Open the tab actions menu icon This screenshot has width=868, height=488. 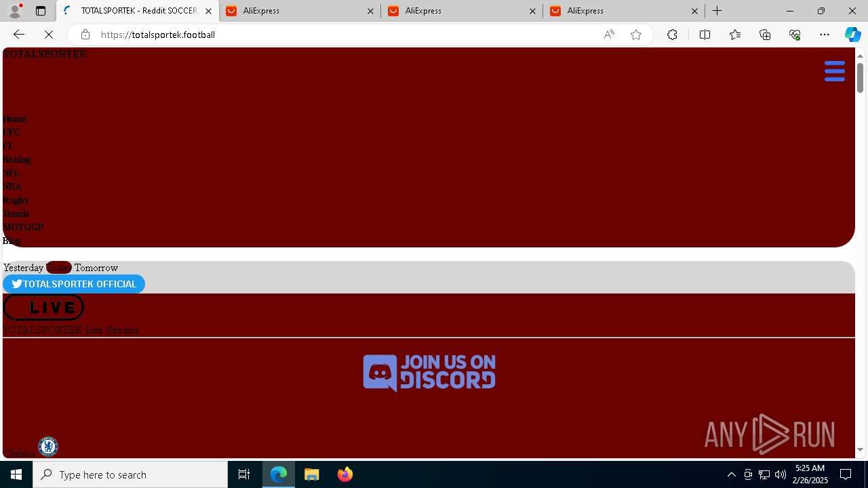(41, 11)
